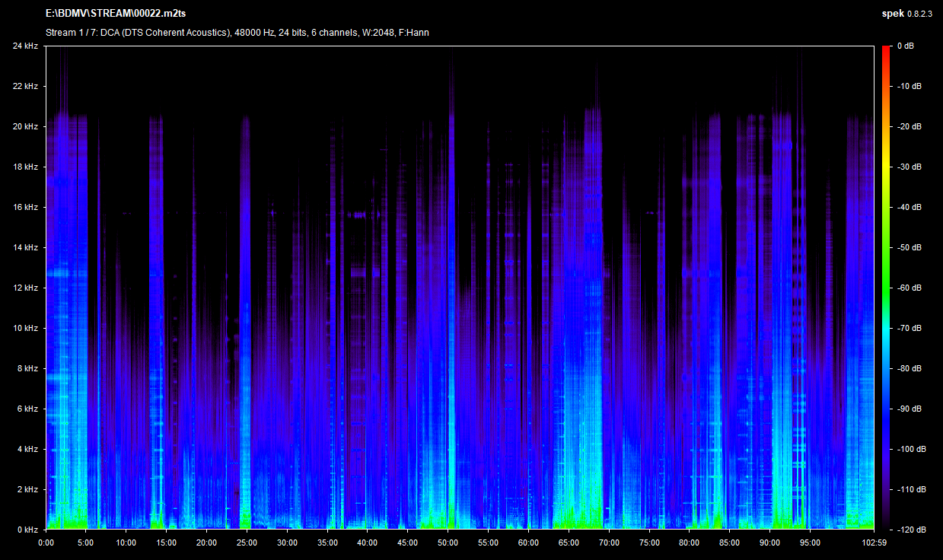Screen dimensions: 943x560
Task: Click the 20 kHz frequency axis label
Action: (x=25, y=126)
